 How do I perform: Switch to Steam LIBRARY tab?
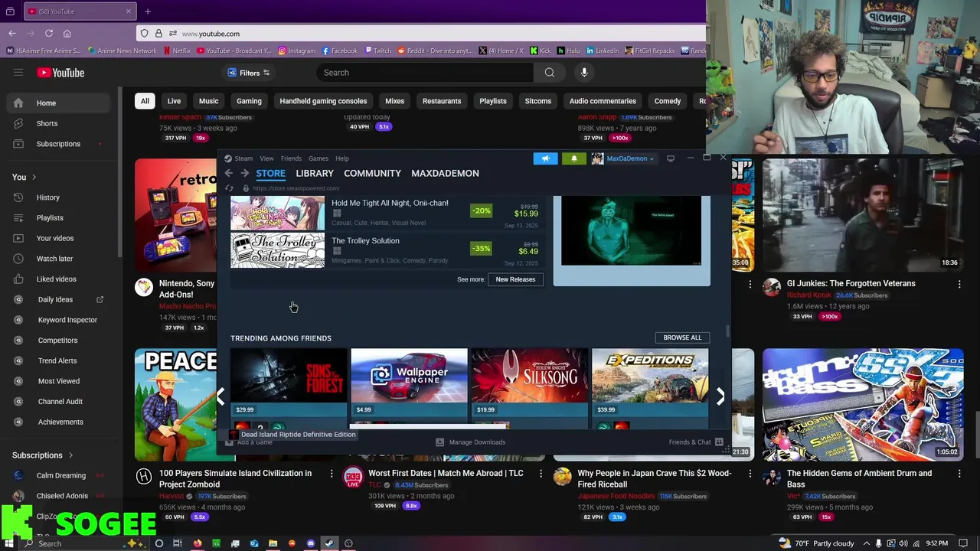[315, 174]
